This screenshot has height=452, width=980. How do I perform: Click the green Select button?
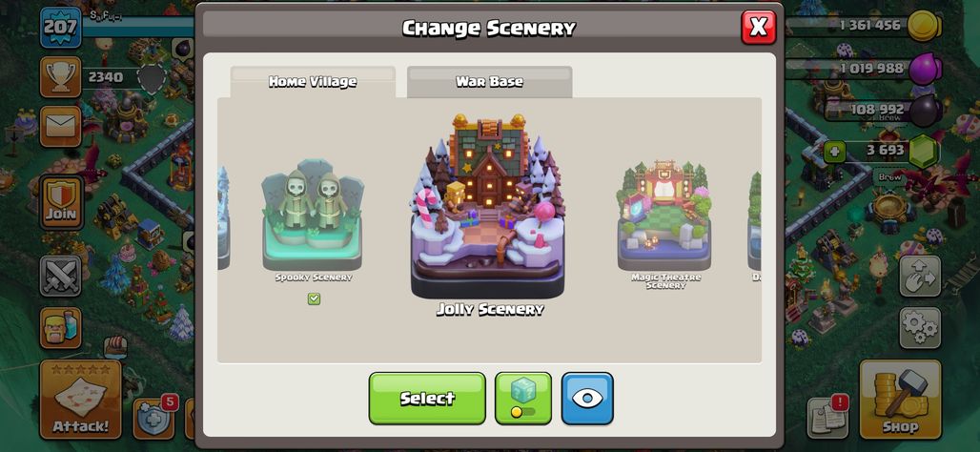click(427, 399)
